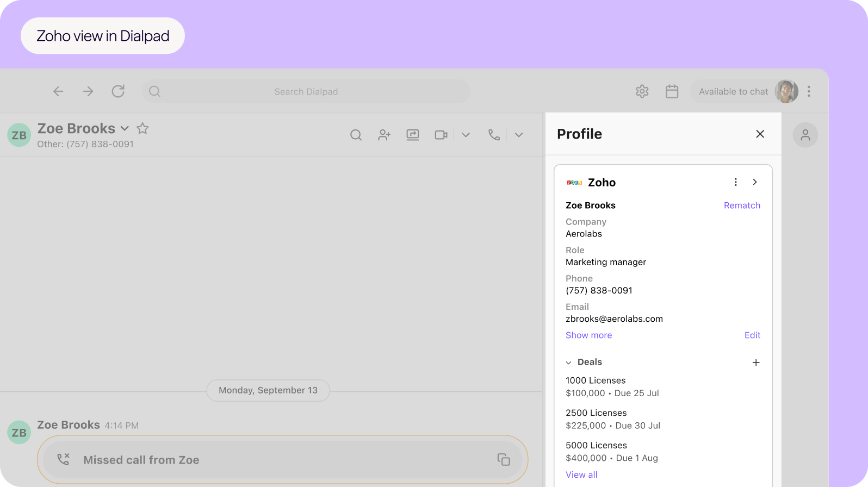Start screen sharing icon
868x487 pixels.
pos(413,135)
